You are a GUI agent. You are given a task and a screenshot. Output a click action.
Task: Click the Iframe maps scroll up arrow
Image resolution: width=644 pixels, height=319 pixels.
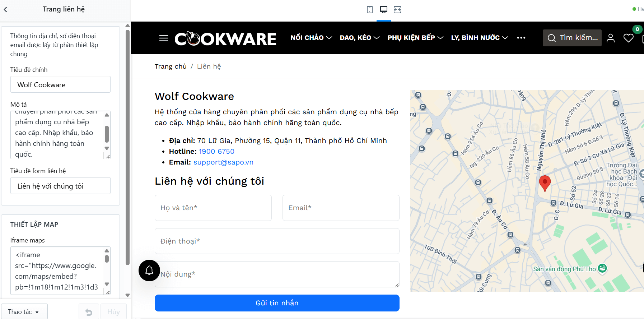coord(107,251)
